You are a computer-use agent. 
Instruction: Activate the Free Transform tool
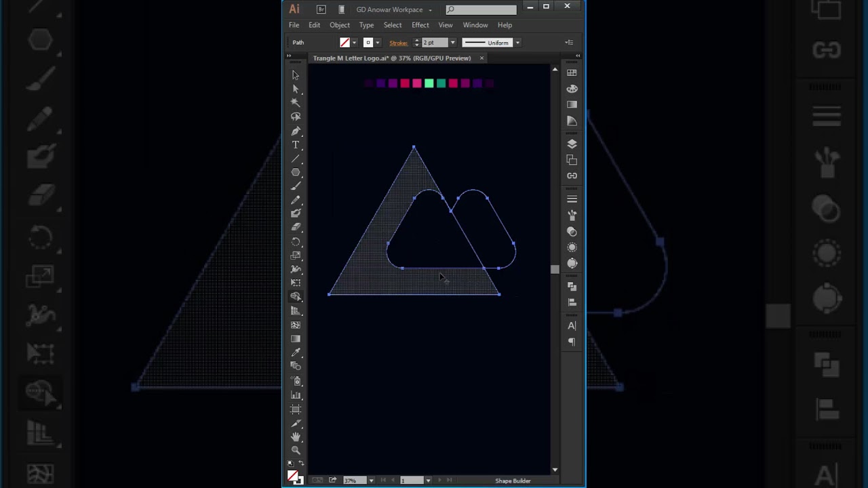coord(296,283)
